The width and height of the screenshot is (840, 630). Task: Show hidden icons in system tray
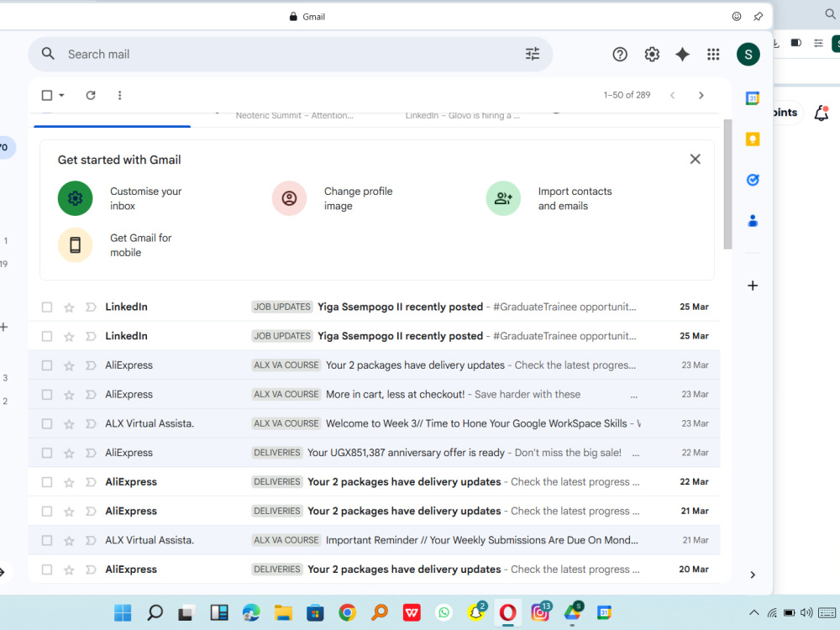point(753,612)
